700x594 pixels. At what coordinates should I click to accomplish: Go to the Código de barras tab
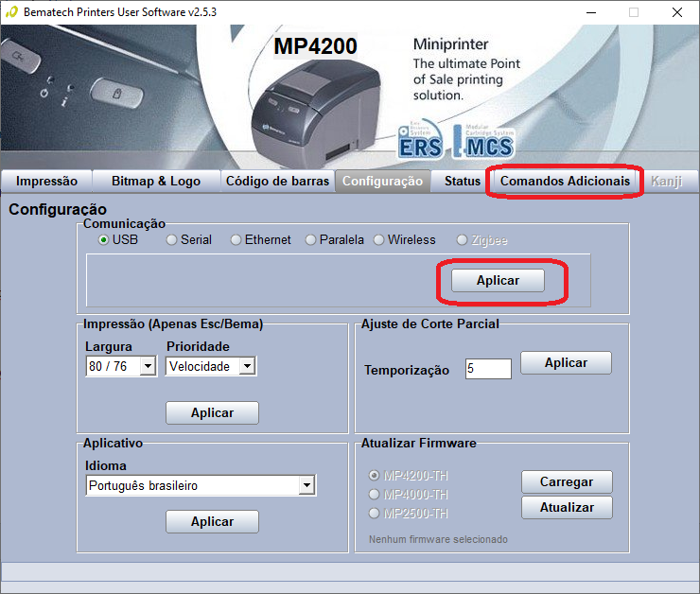[277, 182]
